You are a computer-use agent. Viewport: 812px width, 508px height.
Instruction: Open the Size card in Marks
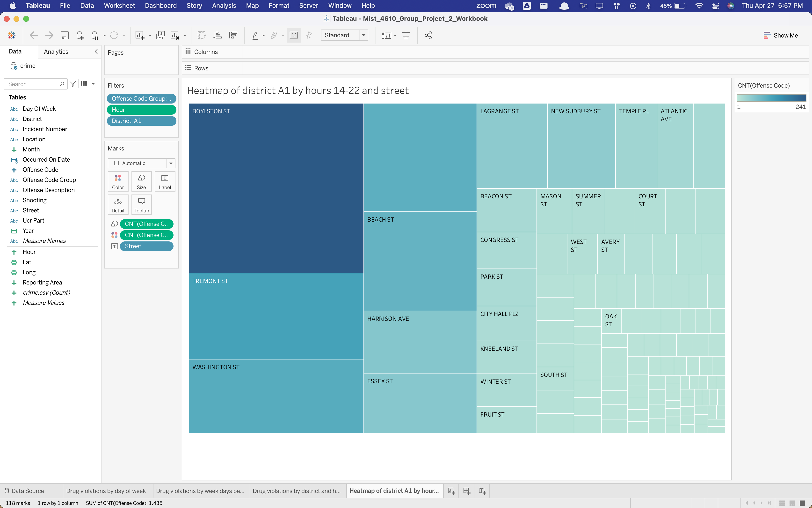pos(141,181)
